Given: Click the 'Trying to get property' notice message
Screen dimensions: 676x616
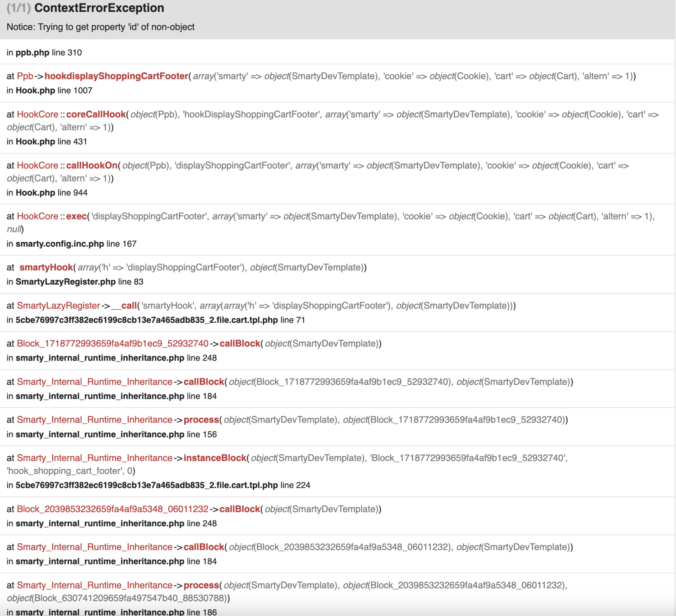Looking at the screenshot, I should click(100, 27).
